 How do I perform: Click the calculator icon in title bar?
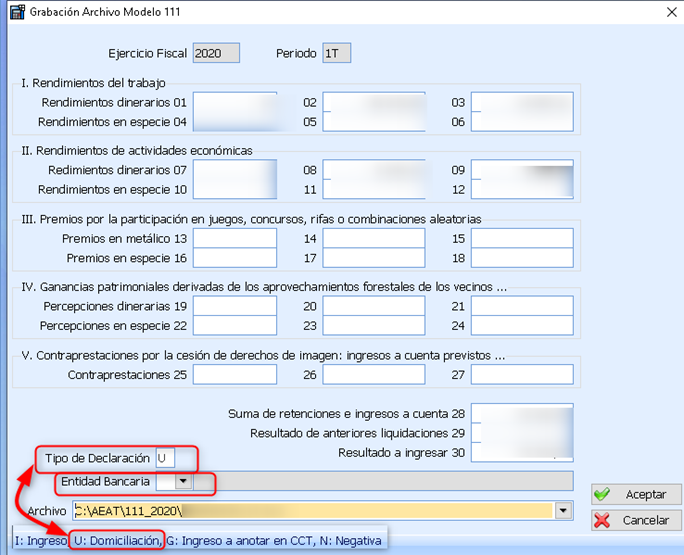[x=14, y=12]
